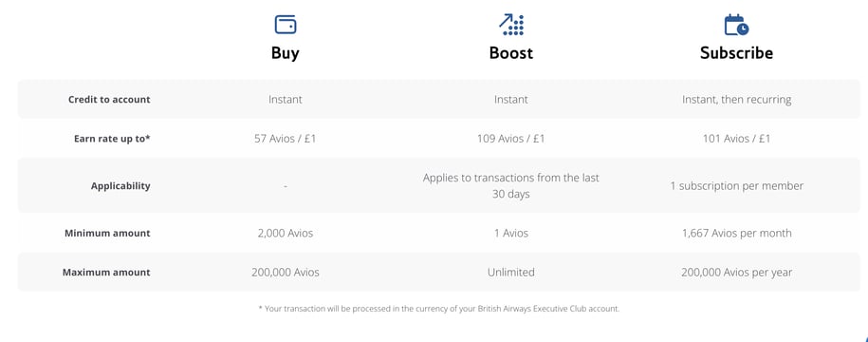Click the Boost arrow-dots icon

511,25
